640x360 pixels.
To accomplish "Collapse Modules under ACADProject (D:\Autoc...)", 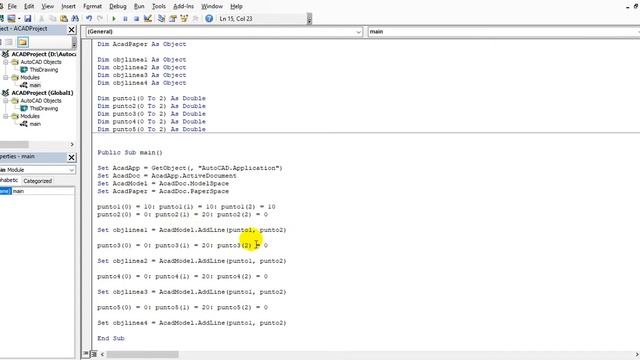I will click(x=6, y=78).
